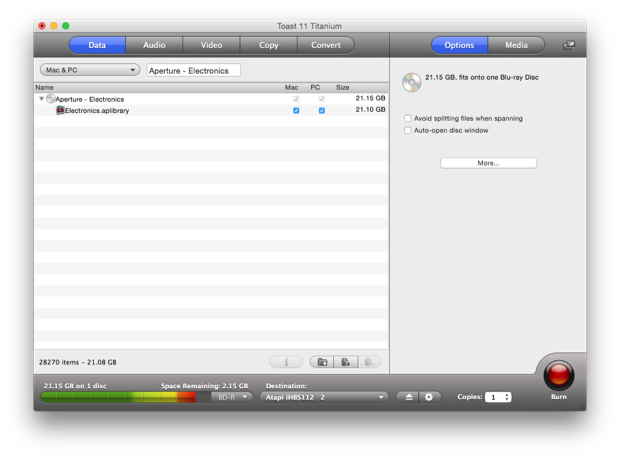Click the Aperture - Electronics disc icon
The image size is (620, 459).
tap(50, 99)
